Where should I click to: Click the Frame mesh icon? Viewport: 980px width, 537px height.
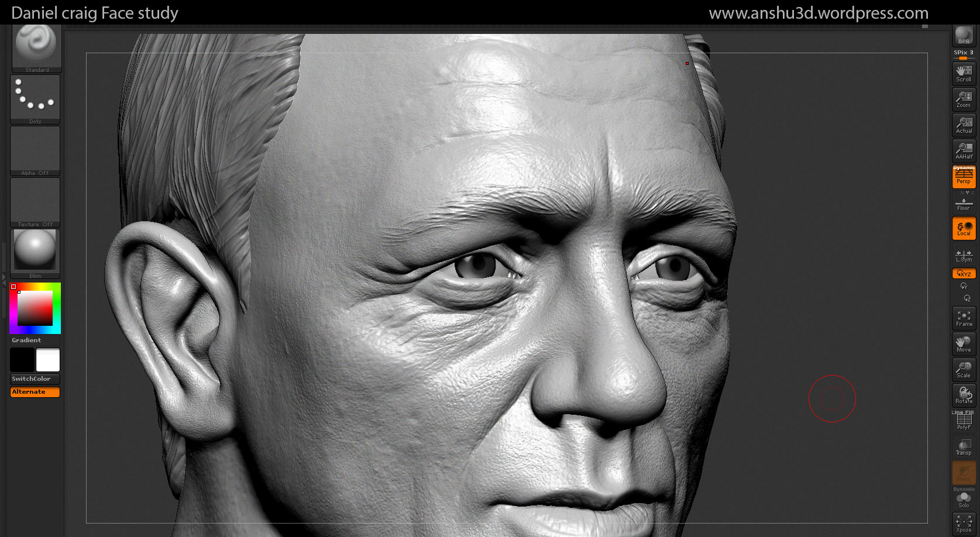click(x=964, y=318)
